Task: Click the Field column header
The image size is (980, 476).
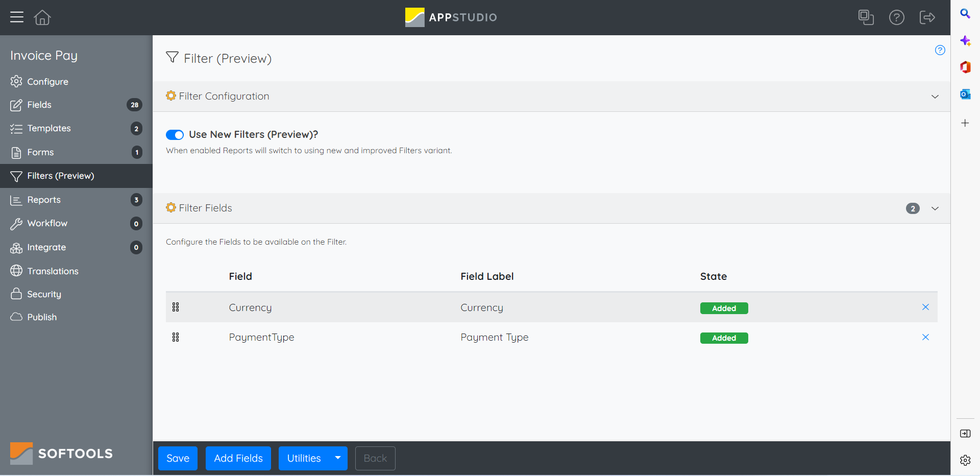Action: coord(240,276)
